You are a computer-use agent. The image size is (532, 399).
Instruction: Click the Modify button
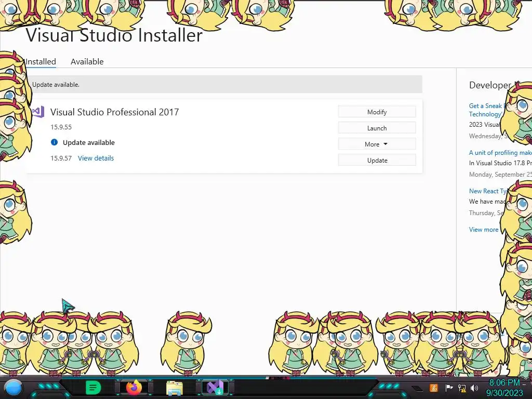377,112
